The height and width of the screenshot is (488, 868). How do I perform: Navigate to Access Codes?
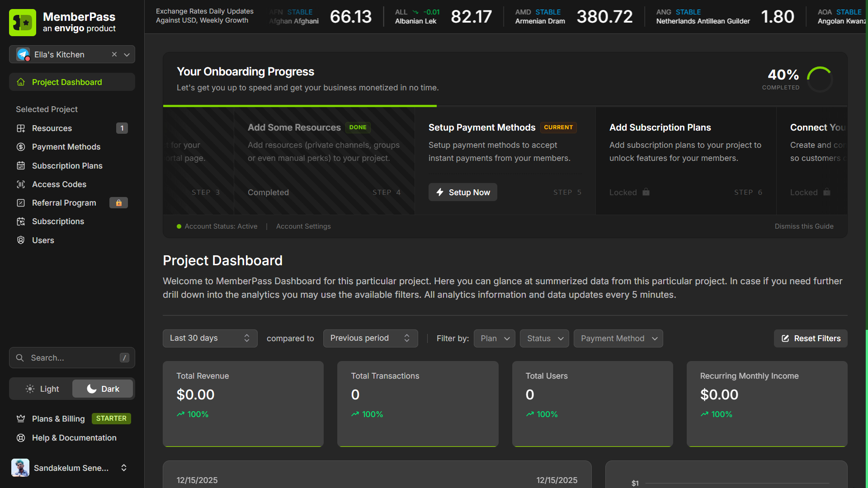click(59, 184)
